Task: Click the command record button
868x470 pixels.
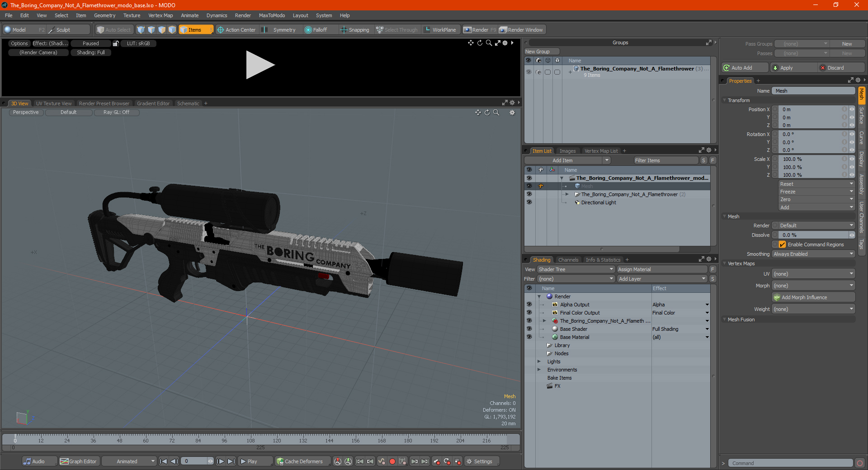Action: point(860,463)
